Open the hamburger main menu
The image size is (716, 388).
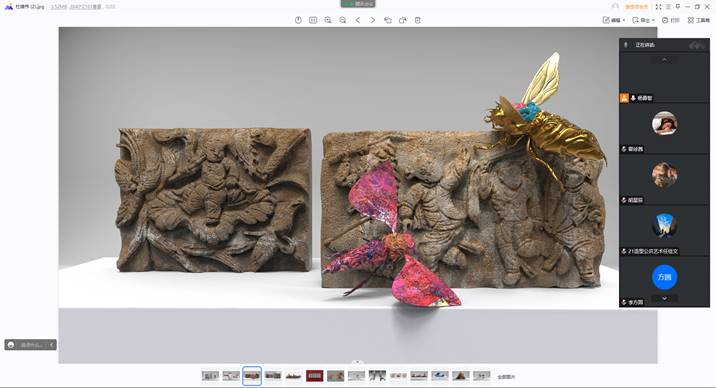(668, 7)
